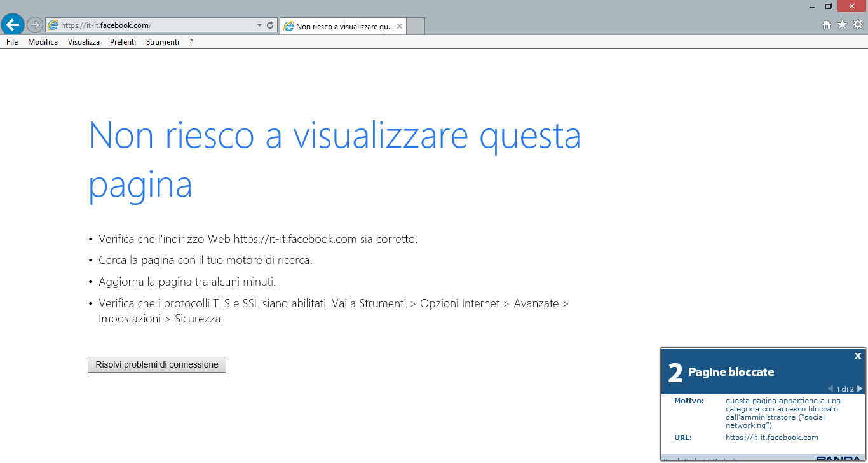Restore down the Internet Explorer window
Image resolution: width=868 pixels, height=463 pixels.
pos(829,6)
